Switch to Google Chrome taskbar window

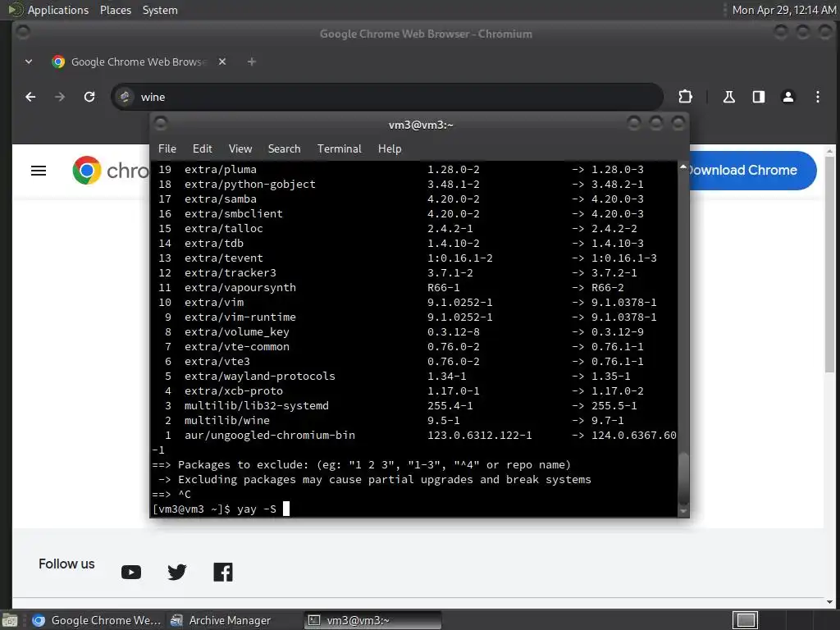point(97,620)
